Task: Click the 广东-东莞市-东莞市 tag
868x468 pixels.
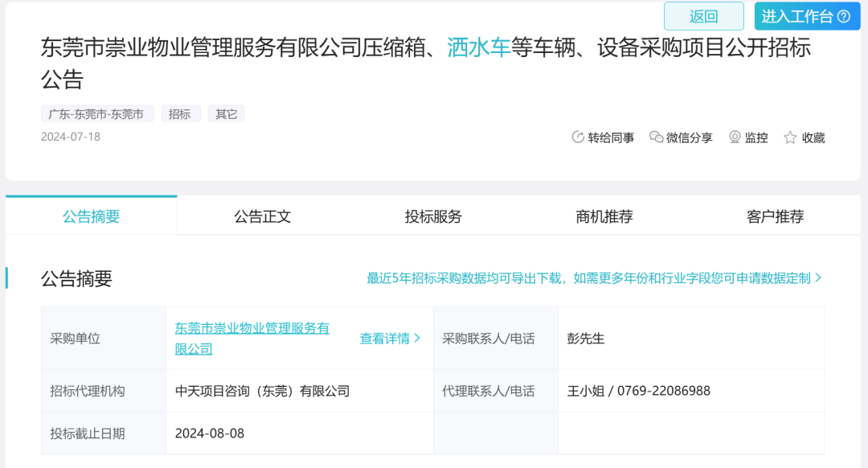Action: click(x=96, y=114)
